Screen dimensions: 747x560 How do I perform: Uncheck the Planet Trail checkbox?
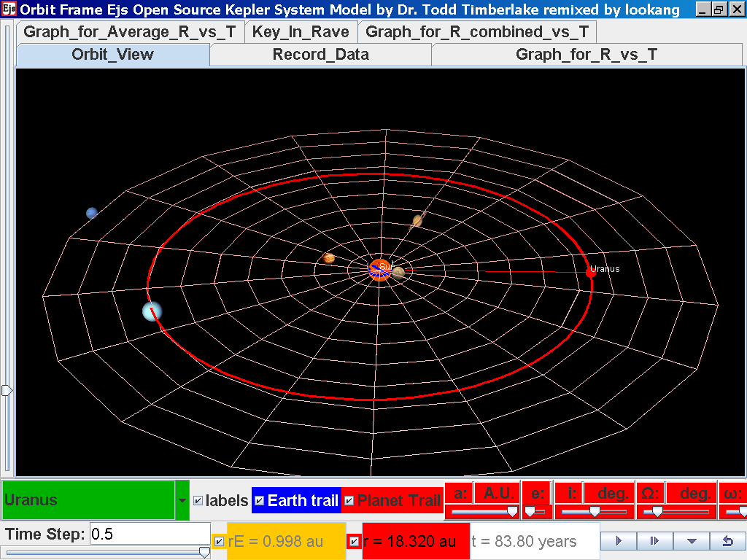pyautogui.click(x=349, y=501)
